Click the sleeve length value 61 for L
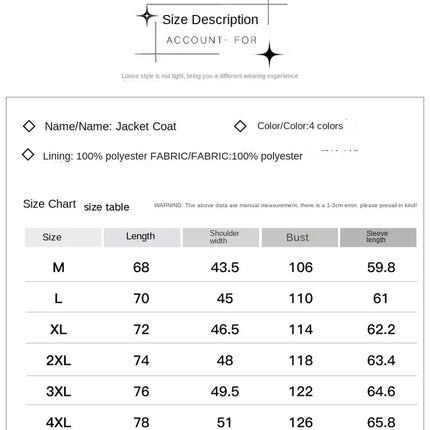The image size is (430, 430). (381, 298)
